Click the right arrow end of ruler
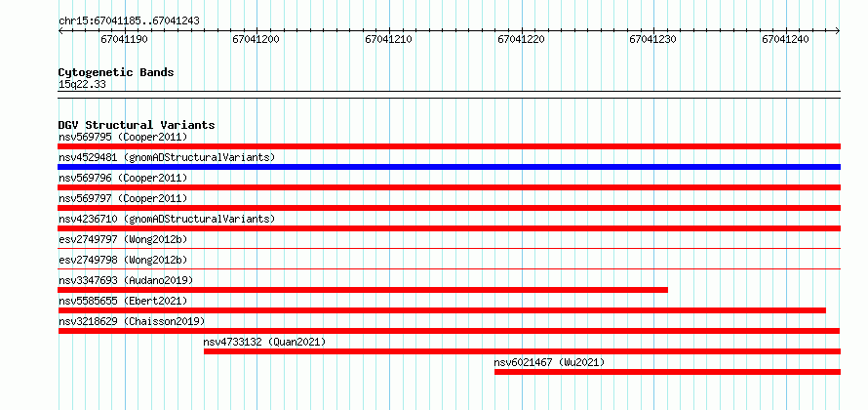 point(838,31)
